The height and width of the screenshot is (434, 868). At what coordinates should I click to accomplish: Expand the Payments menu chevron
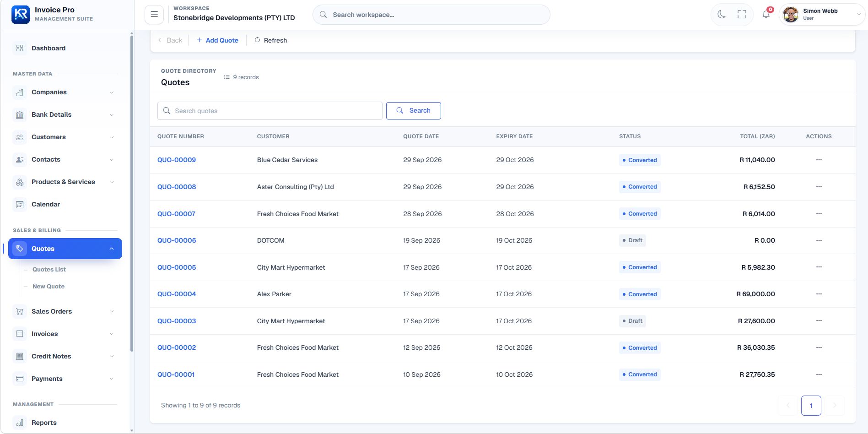pos(112,379)
